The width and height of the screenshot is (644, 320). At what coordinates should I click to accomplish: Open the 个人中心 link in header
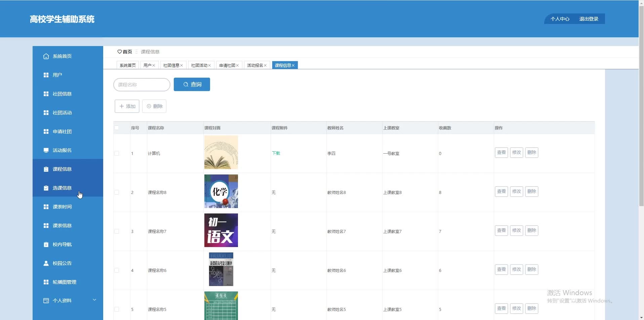click(x=560, y=19)
